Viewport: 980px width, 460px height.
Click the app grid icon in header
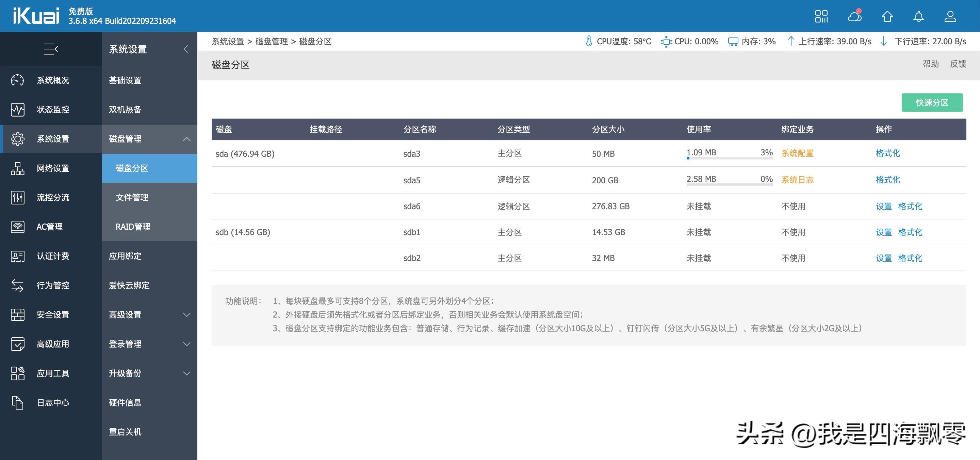point(821,16)
